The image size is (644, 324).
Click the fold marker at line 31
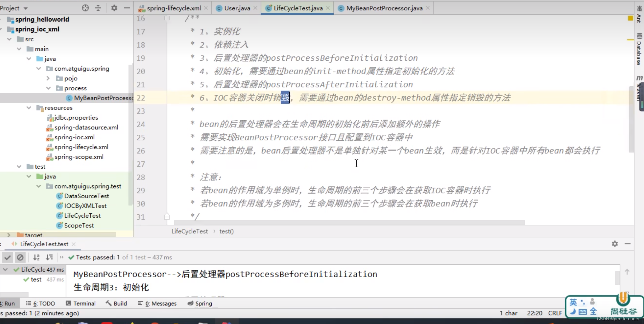pyautogui.click(x=167, y=217)
